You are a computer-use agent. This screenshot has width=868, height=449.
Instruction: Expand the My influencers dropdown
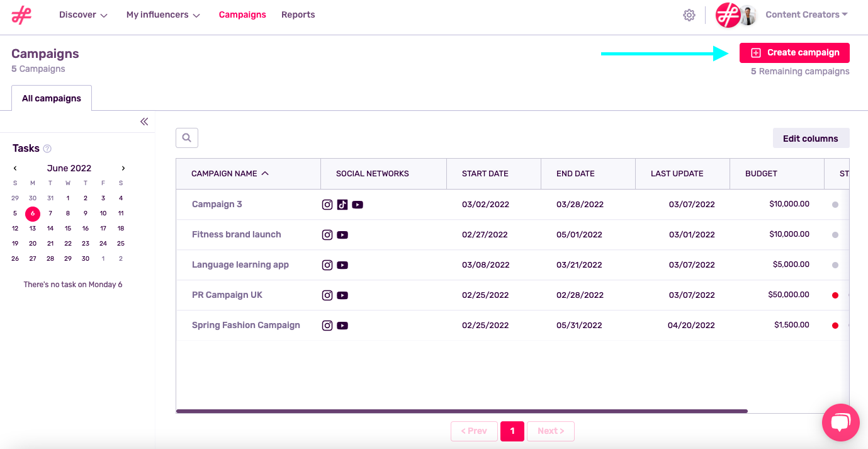163,15
